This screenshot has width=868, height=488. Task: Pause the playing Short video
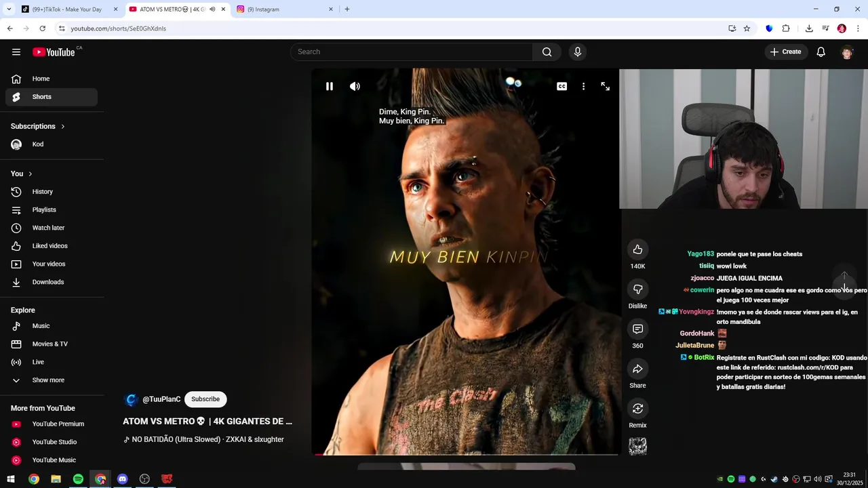tap(330, 86)
